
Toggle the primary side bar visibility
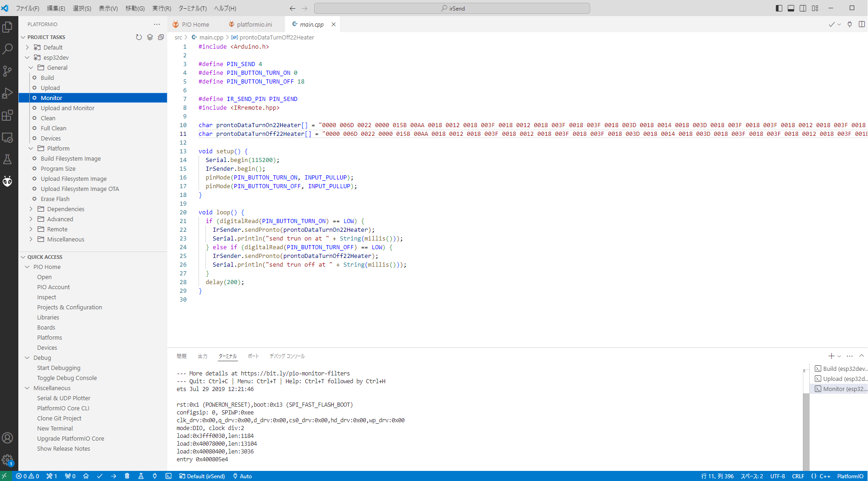(779, 8)
